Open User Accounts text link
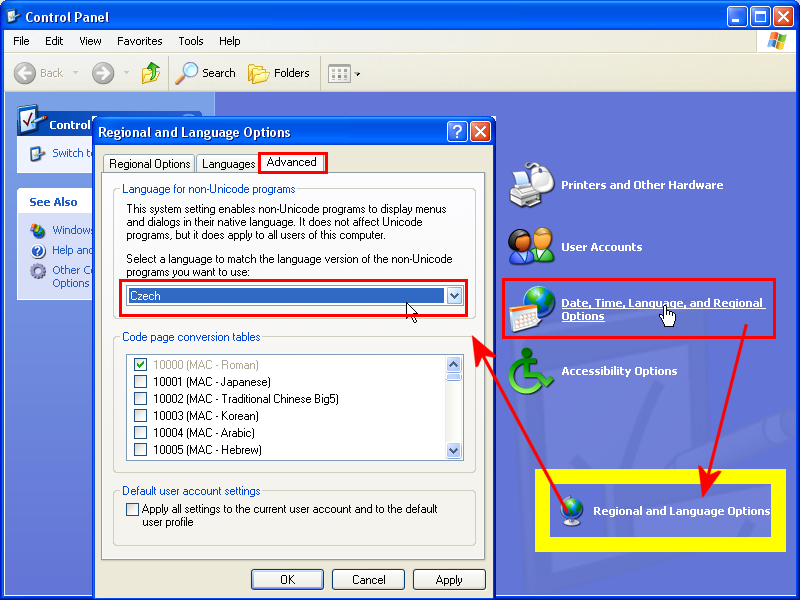Screen dimensions: 800x600 [602, 247]
